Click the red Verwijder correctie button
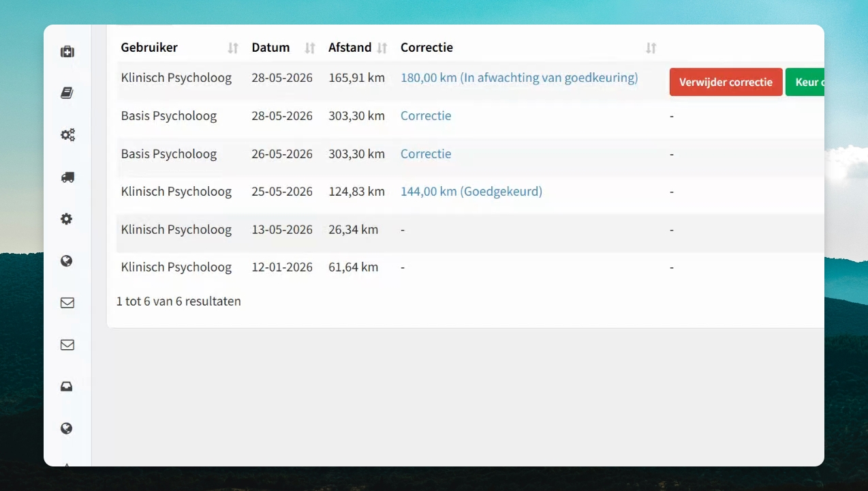 click(x=726, y=82)
